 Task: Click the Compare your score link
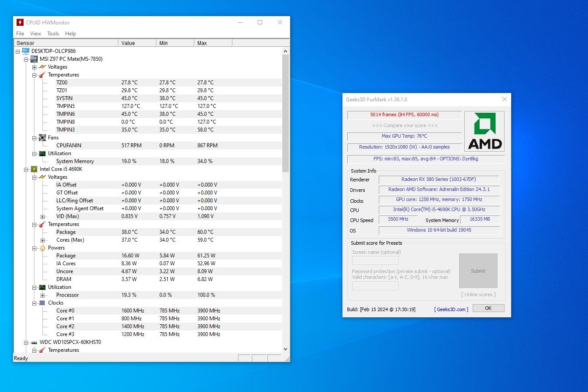click(x=405, y=125)
